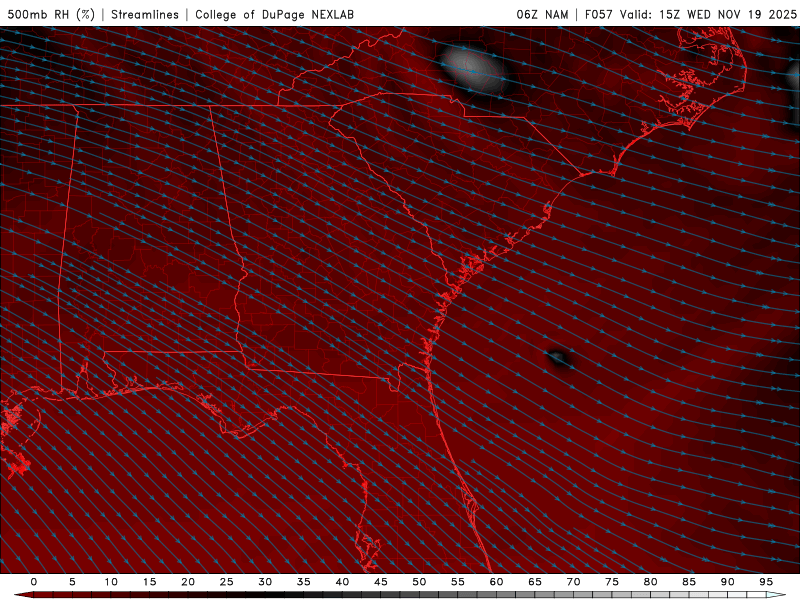The height and width of the screenshot is (600, 800).
Task: Click the colorbar label "35"
Action: [x=304, y=582]
